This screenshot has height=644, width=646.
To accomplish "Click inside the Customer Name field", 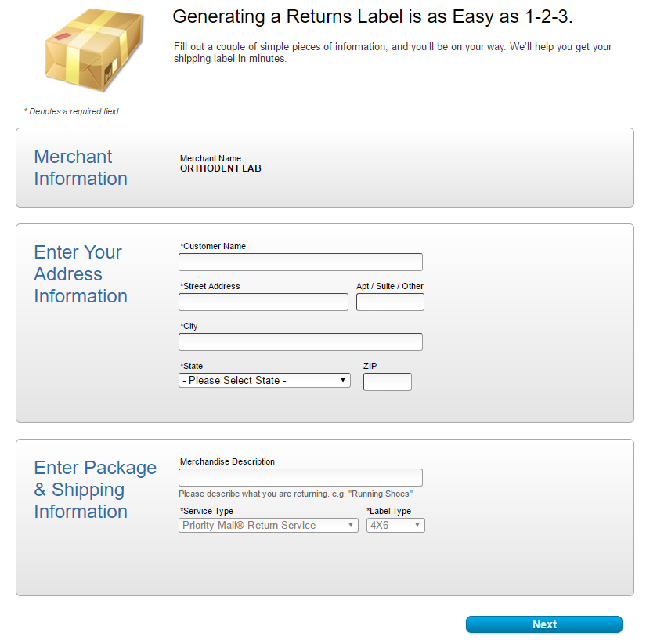I will (301, 262).
